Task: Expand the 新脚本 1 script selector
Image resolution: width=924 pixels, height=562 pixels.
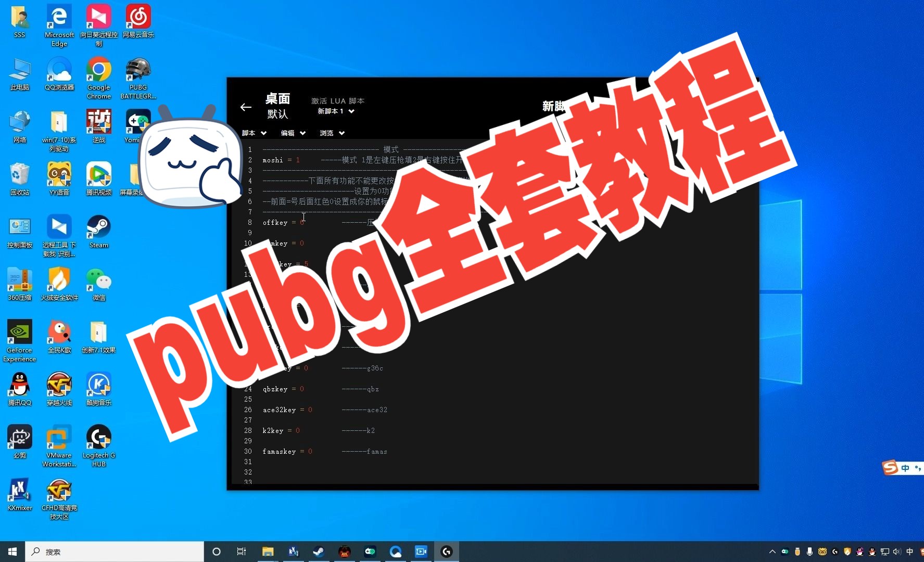Action: coord(336,111)
